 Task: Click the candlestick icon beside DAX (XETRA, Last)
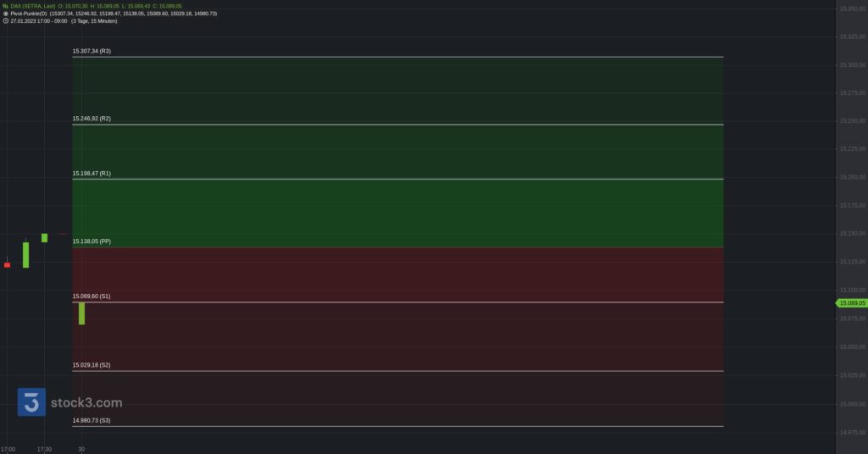point(6,6)
